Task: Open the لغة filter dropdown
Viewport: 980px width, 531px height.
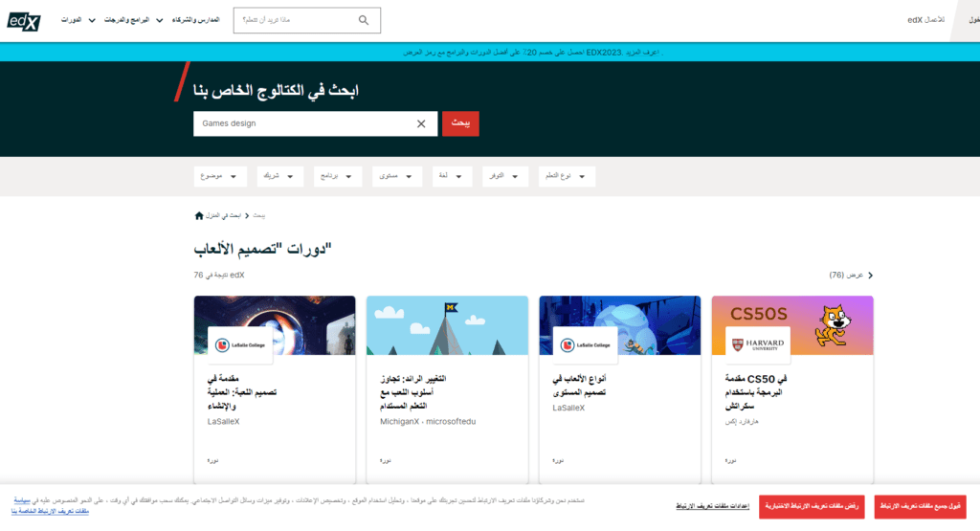Action: pos(453,176)
